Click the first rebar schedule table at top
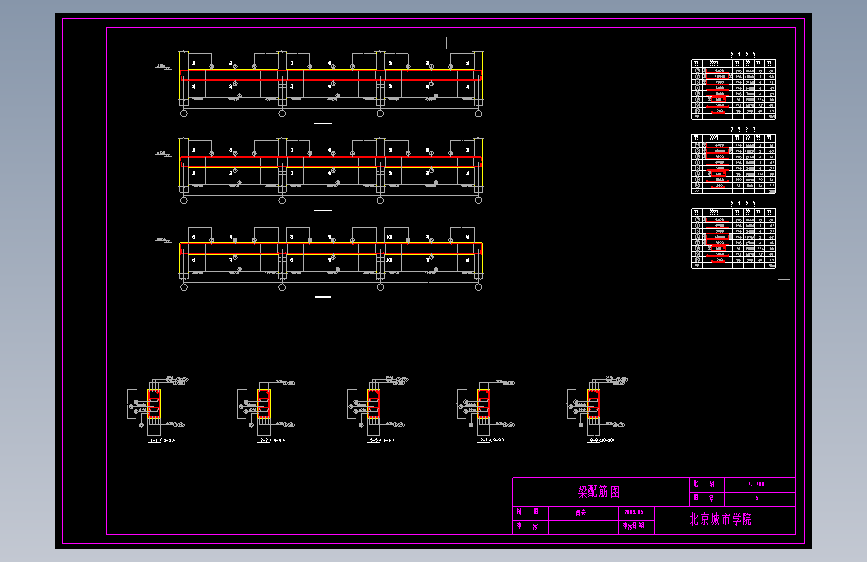Screen dimensions: 867x562 (733, 89)
